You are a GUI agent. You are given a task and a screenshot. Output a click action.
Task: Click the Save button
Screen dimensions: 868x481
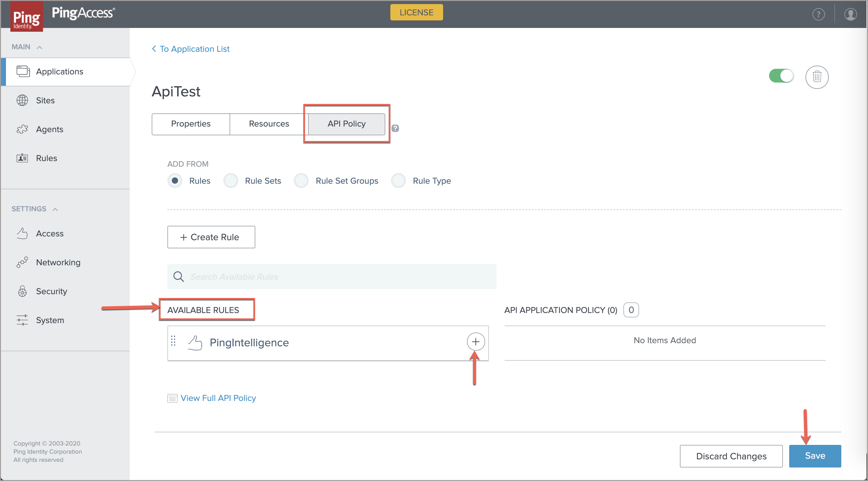pyautogui.click(x=815, y=455)
